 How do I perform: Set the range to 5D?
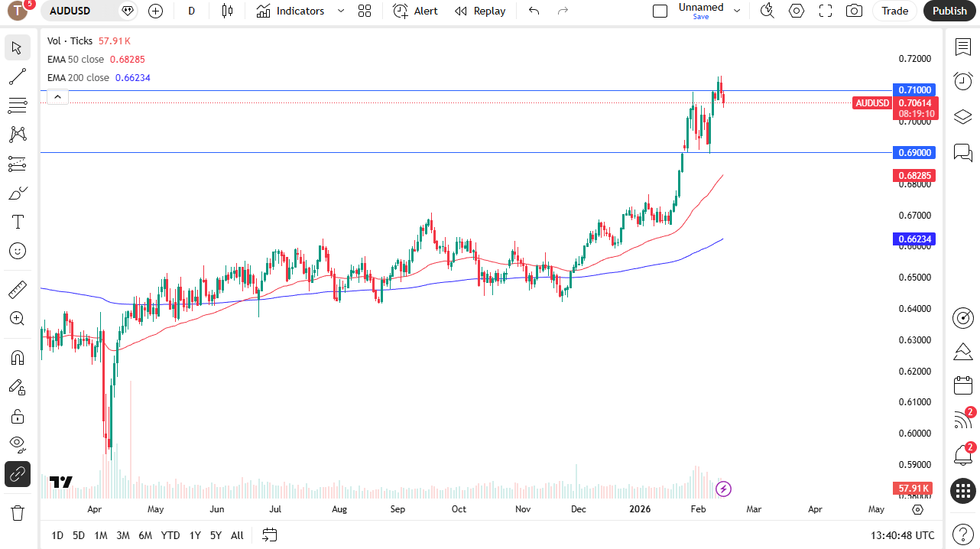point(79,535)
